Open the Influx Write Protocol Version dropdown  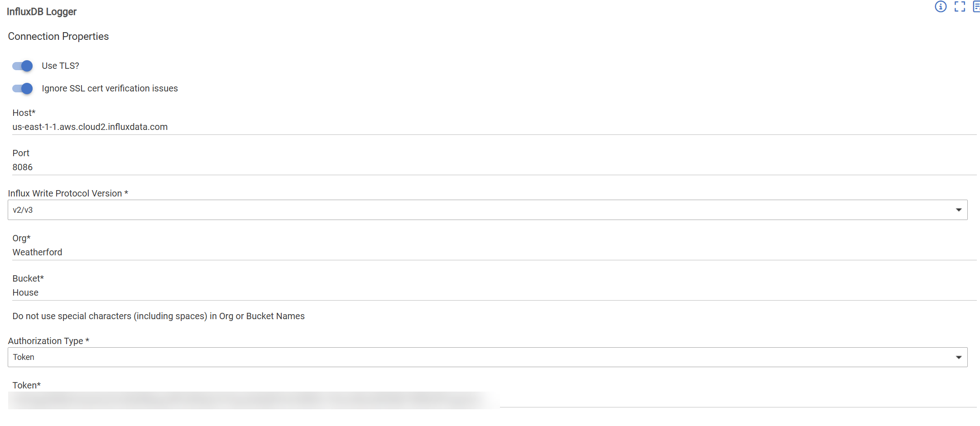pyautogui.click(x=487, y=210)
